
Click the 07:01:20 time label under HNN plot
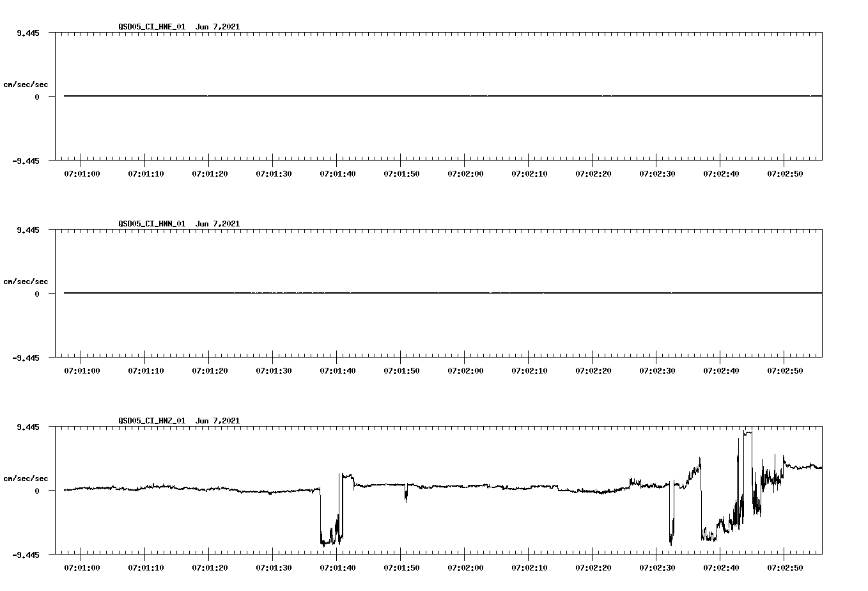click(x=210, y=370)
